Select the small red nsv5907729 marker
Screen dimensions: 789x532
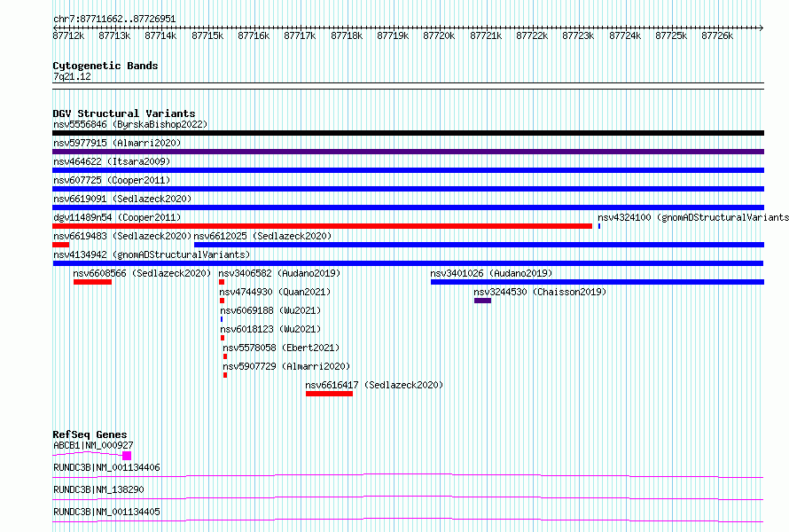point(225,375)
